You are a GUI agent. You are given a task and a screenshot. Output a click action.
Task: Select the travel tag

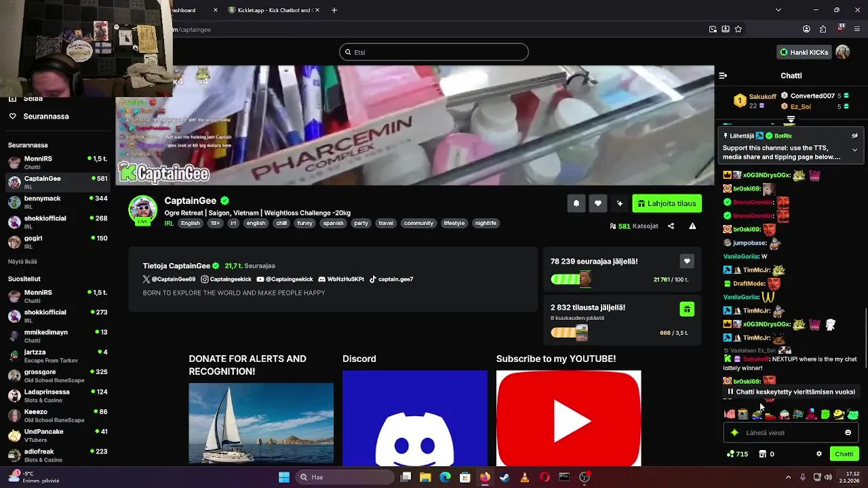pyautogui.click(x=386, y=223)
